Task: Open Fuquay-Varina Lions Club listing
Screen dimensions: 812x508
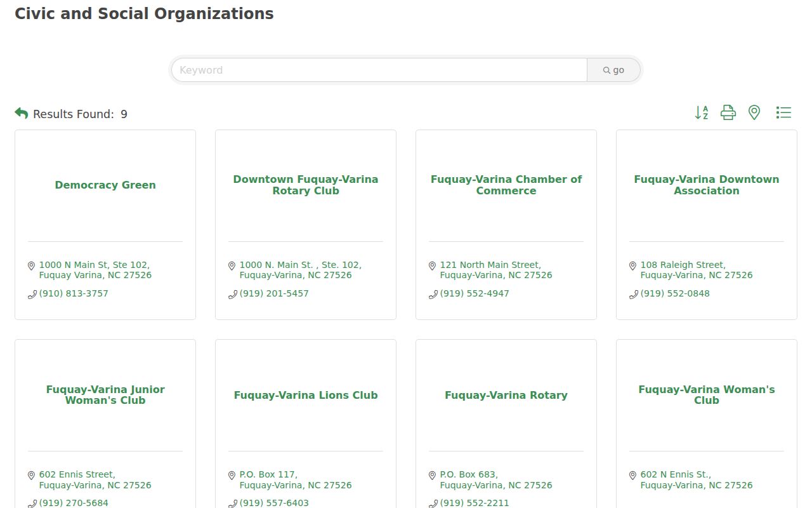Action: click(x=306, y=395)
